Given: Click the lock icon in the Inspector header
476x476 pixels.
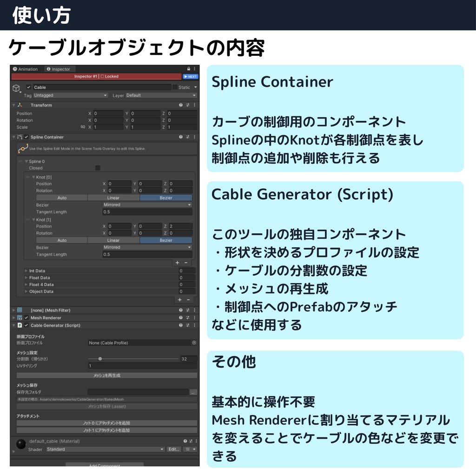Looking at the screenshot, I should [189, 69].
